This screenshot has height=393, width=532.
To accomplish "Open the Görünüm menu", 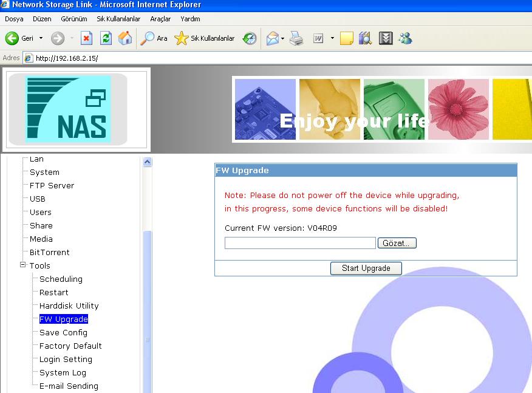I will coord(74,19).
